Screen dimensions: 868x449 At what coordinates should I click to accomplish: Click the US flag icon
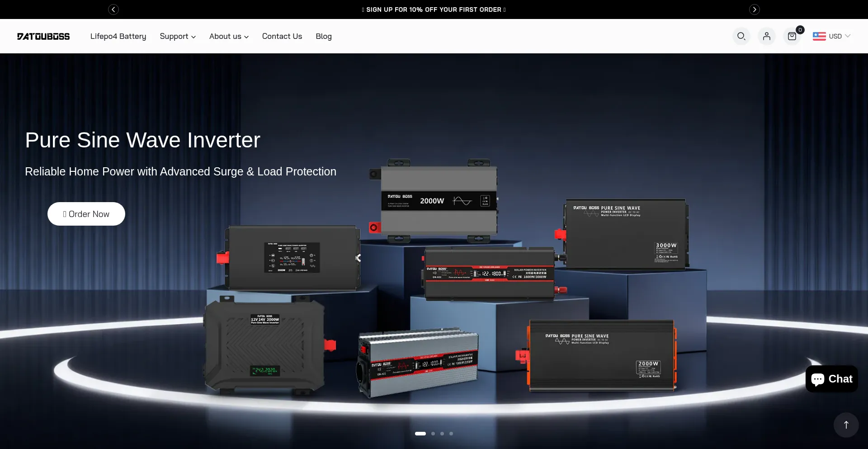pyautogui.click(x=819, y=36)
